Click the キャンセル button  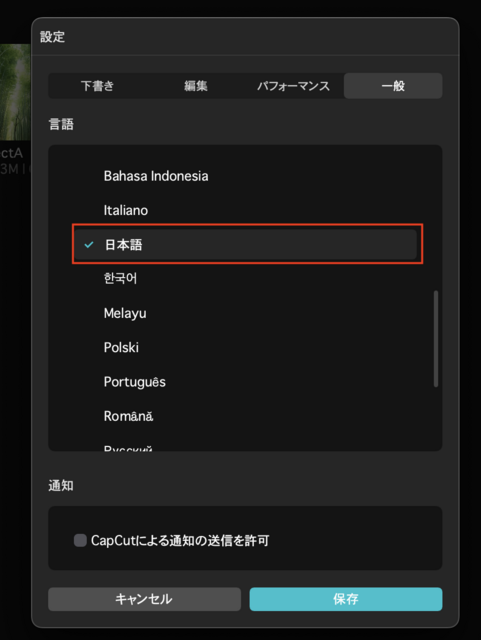click(x=144, y=599)
